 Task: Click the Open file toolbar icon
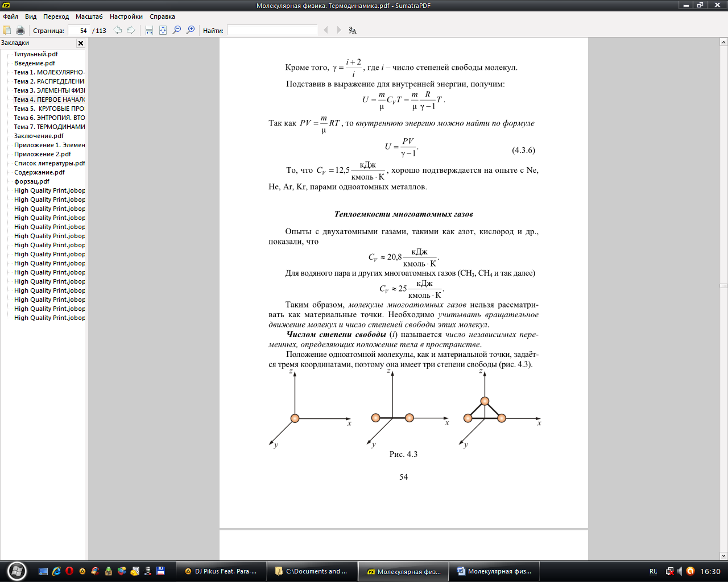click(x=7, y=30)
